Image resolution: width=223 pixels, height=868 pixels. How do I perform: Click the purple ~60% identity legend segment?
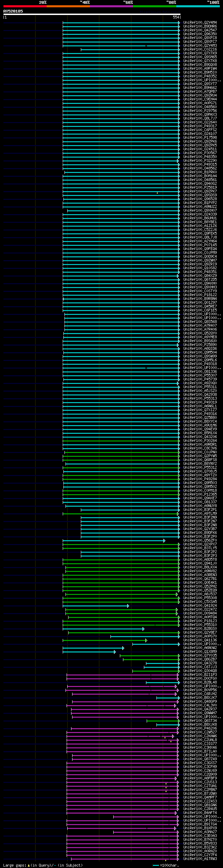pos(111,6)
